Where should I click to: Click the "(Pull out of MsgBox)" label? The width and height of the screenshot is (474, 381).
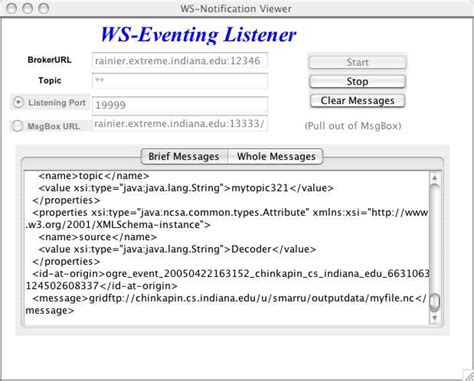pos(353,126)
